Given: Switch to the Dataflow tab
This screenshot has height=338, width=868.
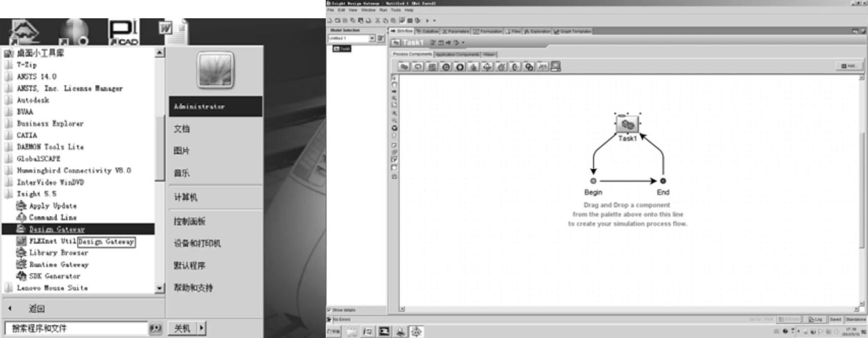Looking at the screenshot, I should click(x=427, y=31).
